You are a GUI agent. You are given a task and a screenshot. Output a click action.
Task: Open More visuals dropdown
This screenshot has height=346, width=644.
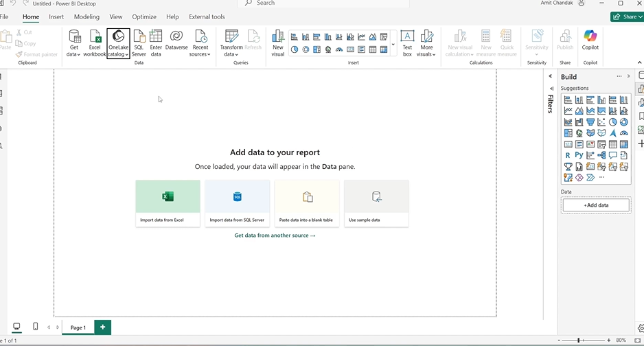click(426, 43)
